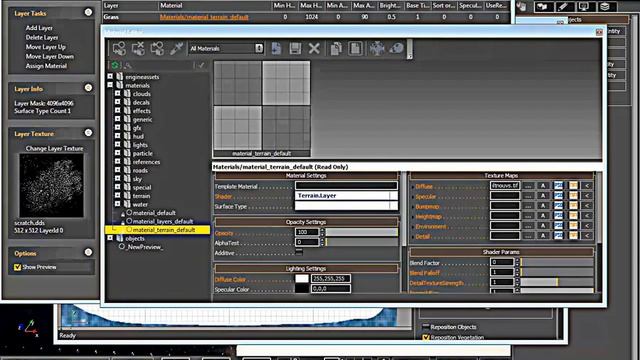This screenshot has width=640, height=360.
Task: Select material_layers_default in the tree
Action: [x=163, y=221]
